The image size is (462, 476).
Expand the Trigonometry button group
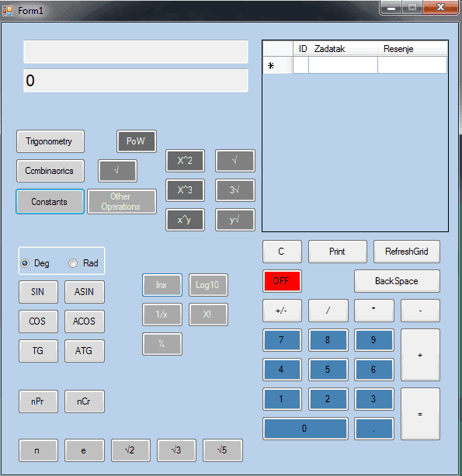click(50, 141)
